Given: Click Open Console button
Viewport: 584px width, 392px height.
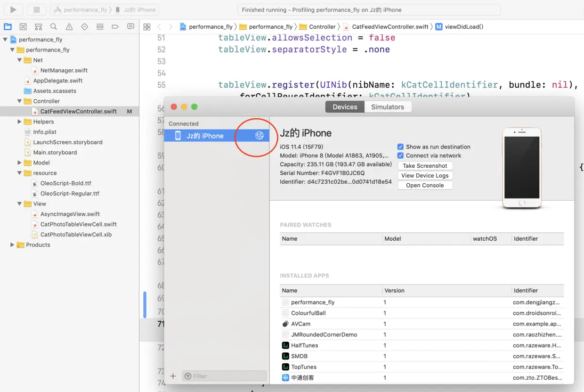Looking at the screenshot, I should [x=425, y=186].
